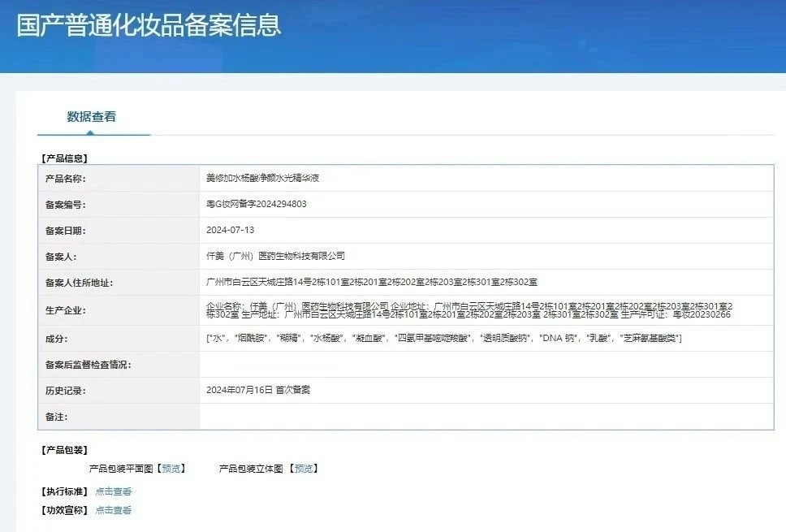Click the 备案人 row label
This screenshot has width=786, height=532.
(61, 257)
